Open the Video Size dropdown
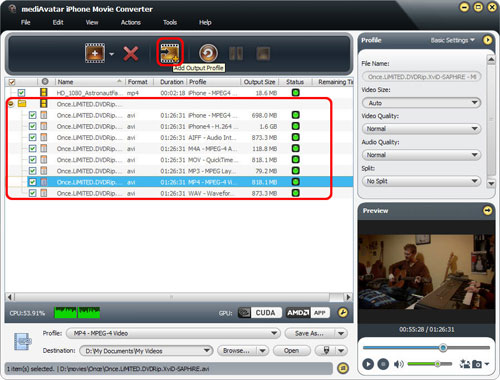Screen dimensions: 500x380 (421, 103)
